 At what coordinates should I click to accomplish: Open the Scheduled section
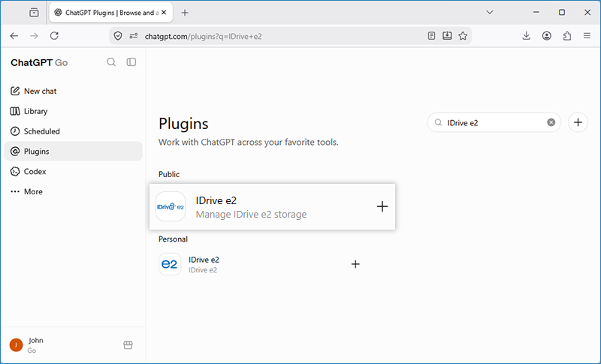click(x=73, y=131)
